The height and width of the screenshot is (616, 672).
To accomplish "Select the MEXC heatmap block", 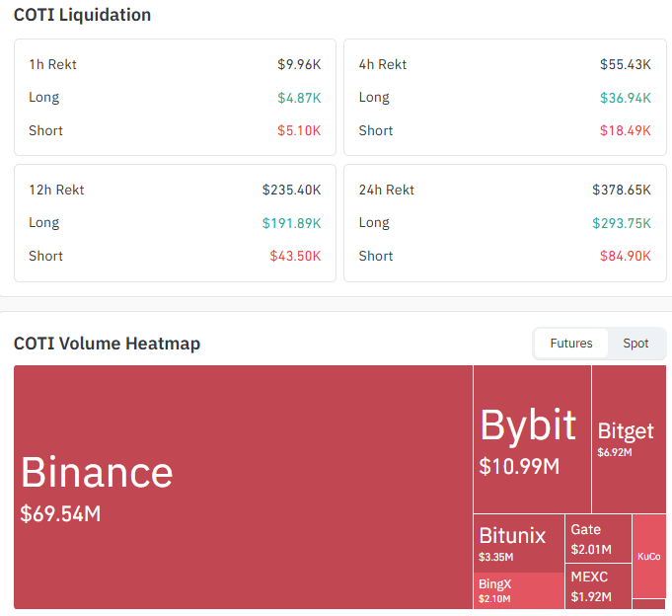I will [598, 586].
